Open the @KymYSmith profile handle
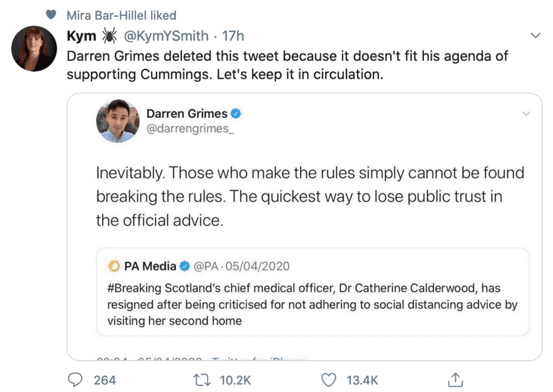 (166, 36)
